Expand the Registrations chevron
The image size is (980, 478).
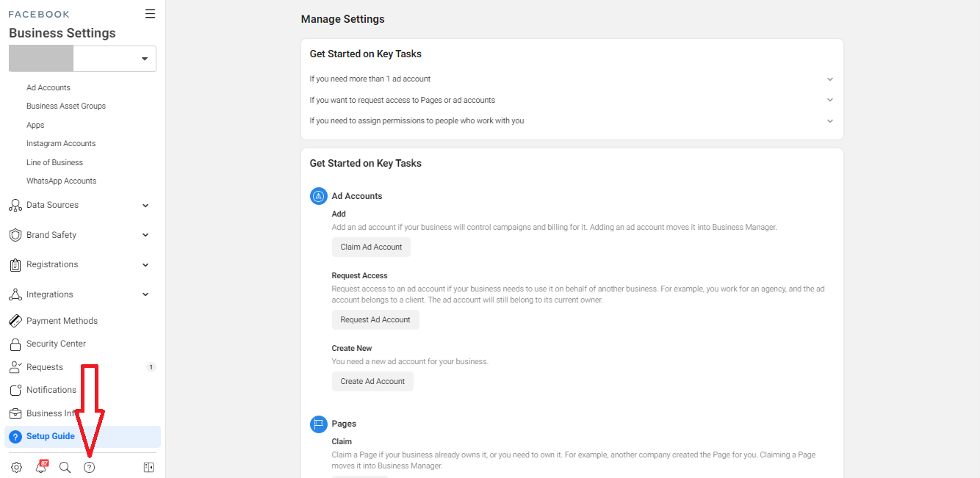[145, 265]
